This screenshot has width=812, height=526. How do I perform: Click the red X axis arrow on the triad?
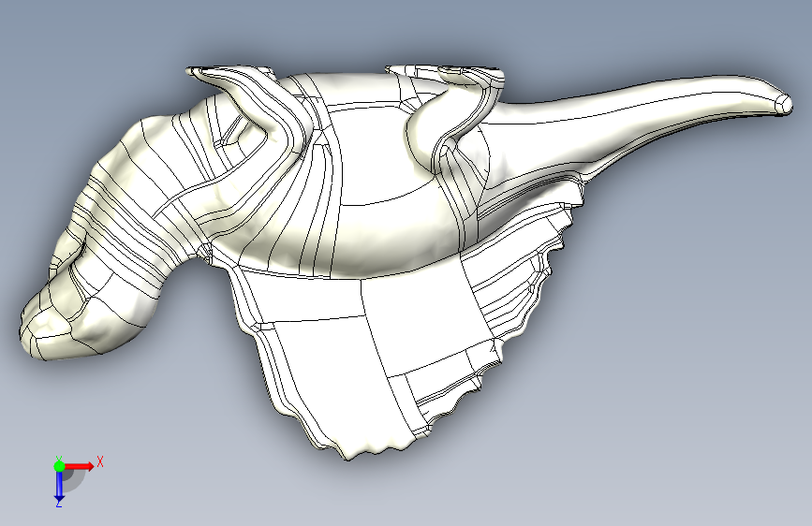(79, 466)
